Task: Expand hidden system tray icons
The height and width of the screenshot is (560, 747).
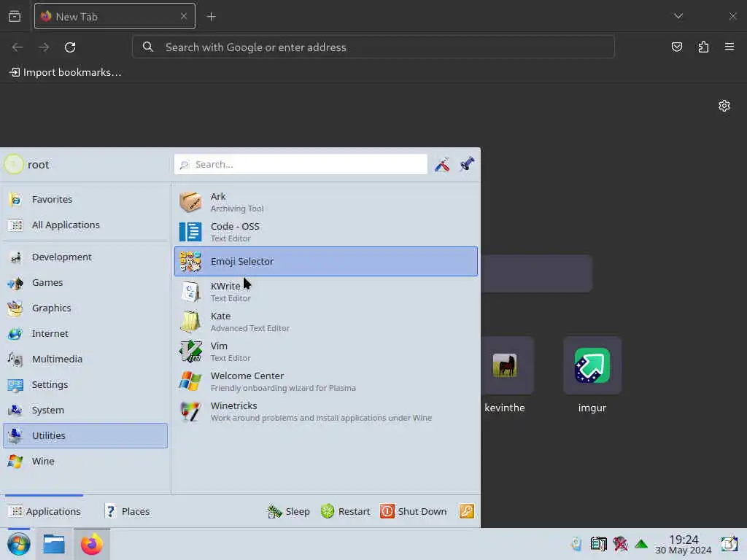Action: (641, 544)
